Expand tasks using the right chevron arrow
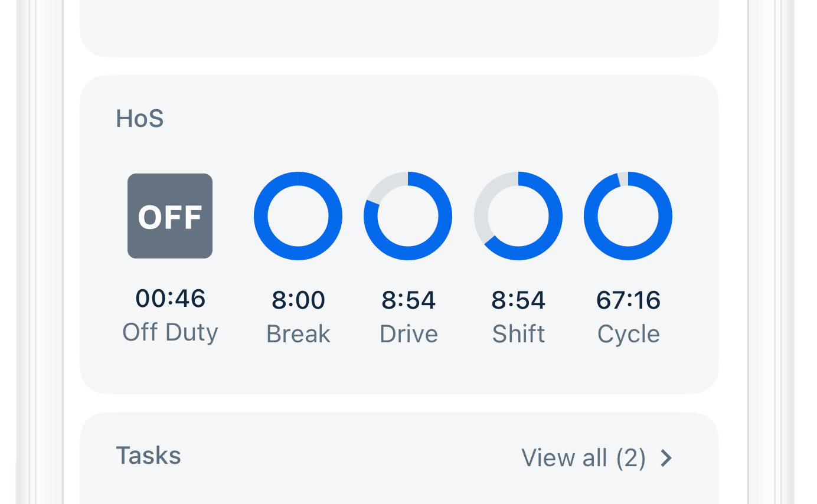The height and width of the screenshot is (504, 817). click(x=666, y=458)
